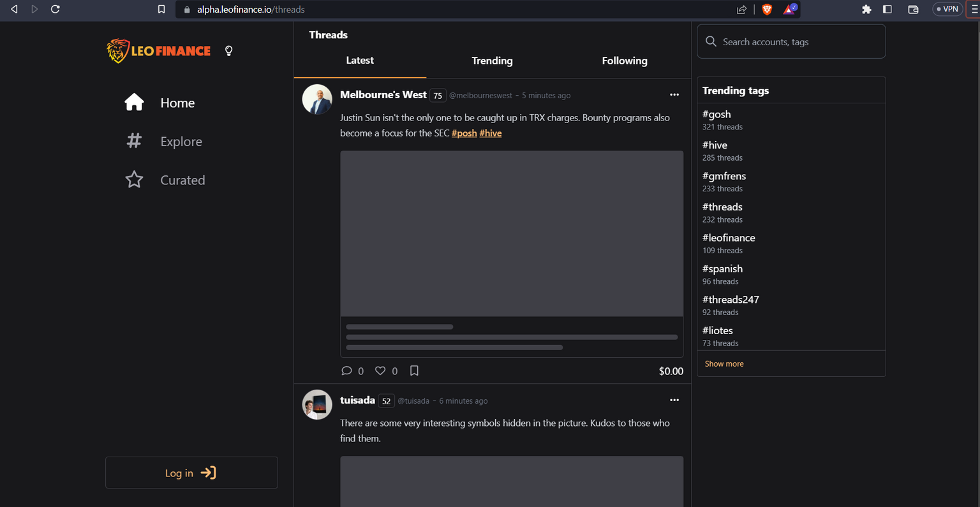The height and width of the screenshot is (507, 980).
Task: Click the Log in button
Action: [191, 473]
